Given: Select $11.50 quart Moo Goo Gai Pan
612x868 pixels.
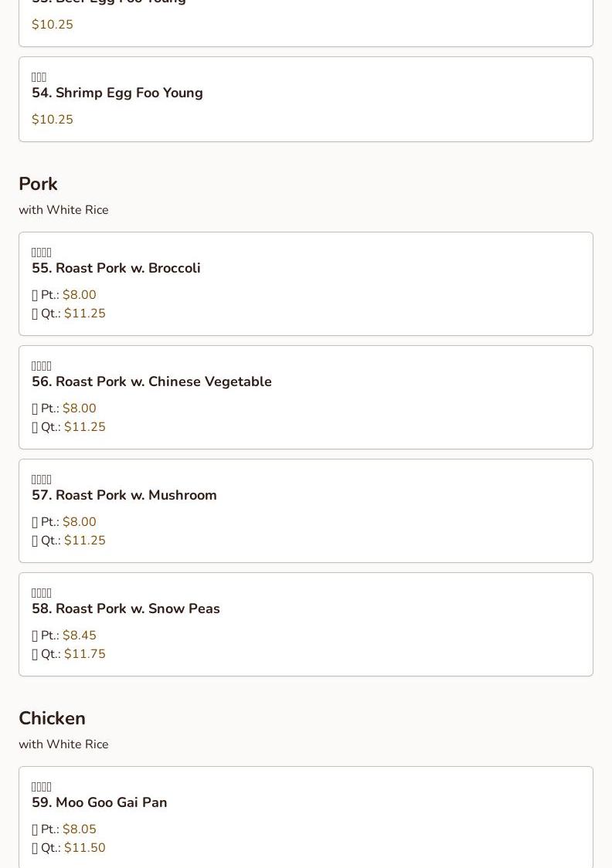Looking at the screenshot, I should coord(84,848).
